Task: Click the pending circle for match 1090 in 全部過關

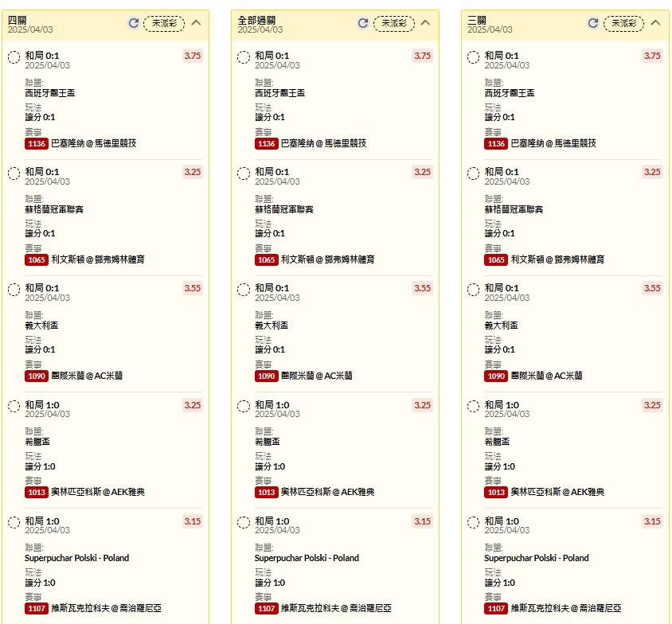Action: click(x=244, y=290)
